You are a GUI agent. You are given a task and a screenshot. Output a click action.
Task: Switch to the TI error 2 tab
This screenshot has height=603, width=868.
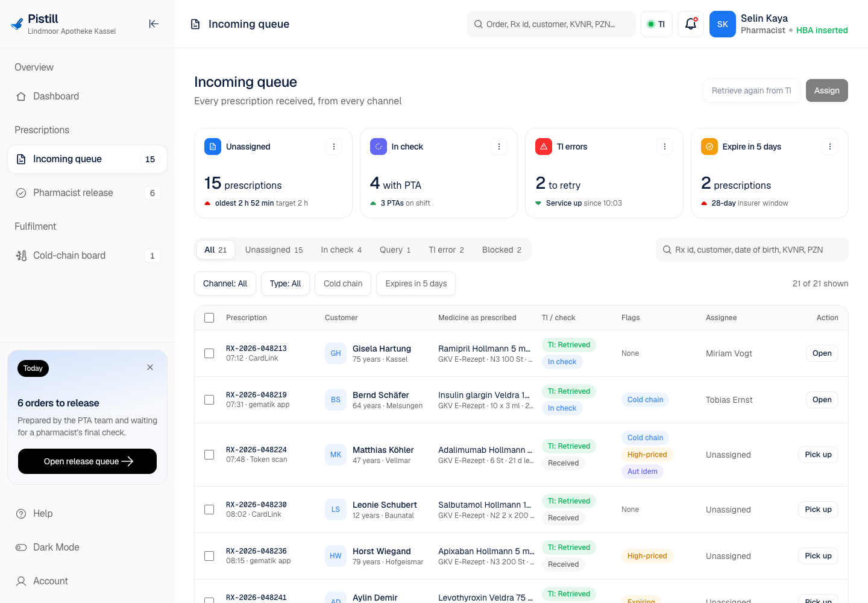pyautogui.click(x=447, y=250)
